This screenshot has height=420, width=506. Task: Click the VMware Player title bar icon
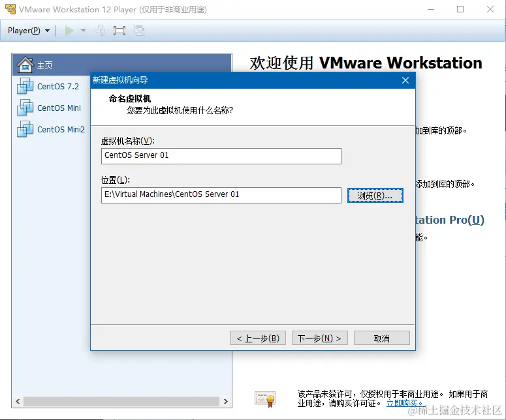pyautogui.click(x=10, y=9)
